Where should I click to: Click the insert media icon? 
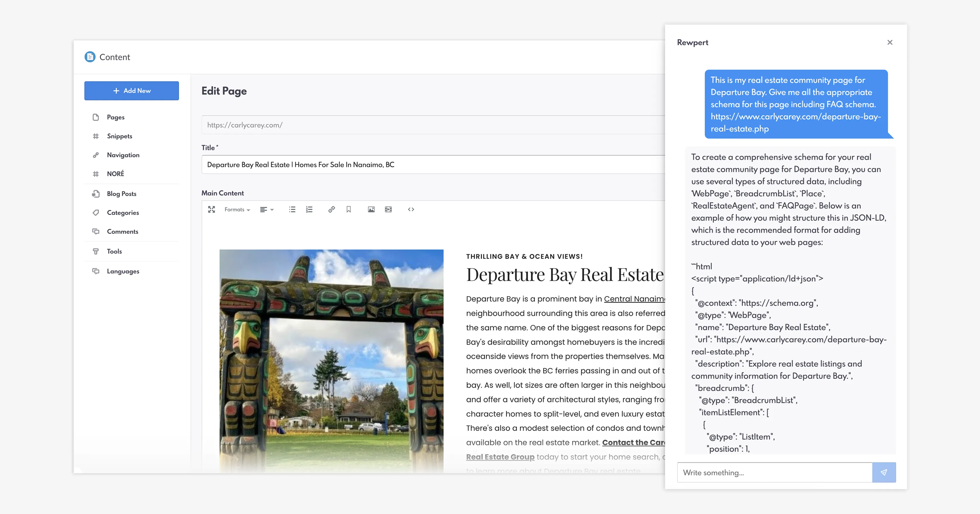pyautogui.click(x=388, y=210)
